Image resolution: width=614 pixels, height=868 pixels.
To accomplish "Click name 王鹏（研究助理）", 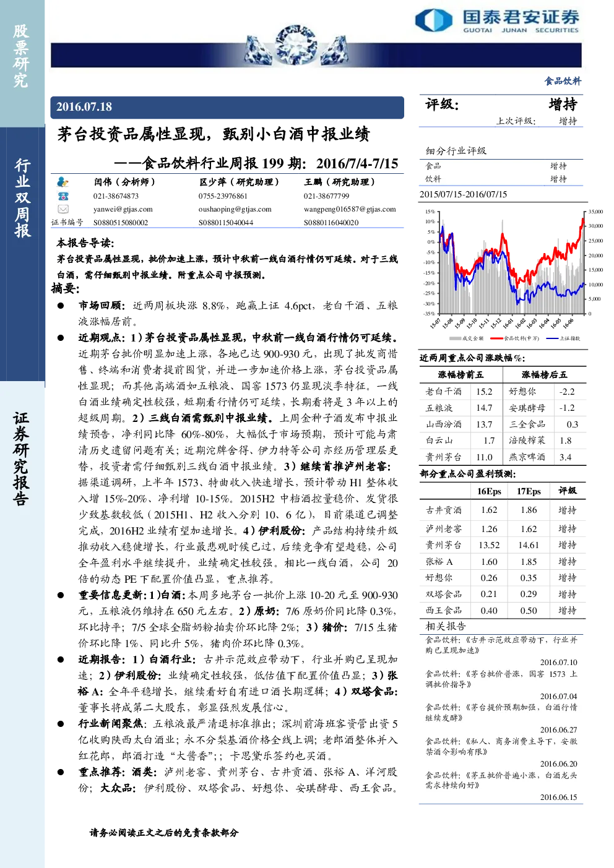I will 339,182.
